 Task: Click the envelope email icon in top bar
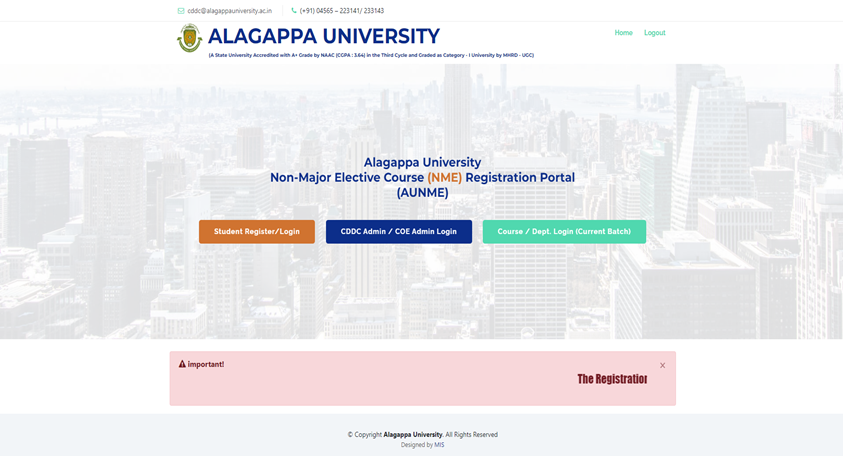[181, 11]
